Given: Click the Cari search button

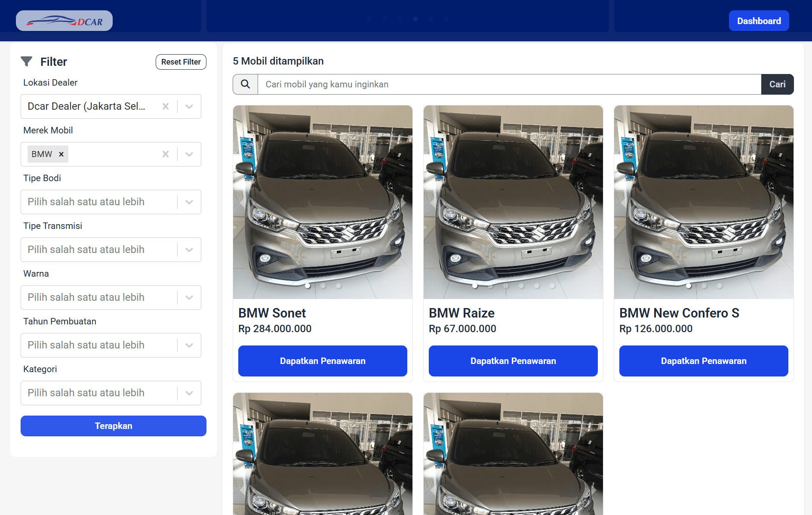Looking at the screenshot, I should click(x=777, y=84).
